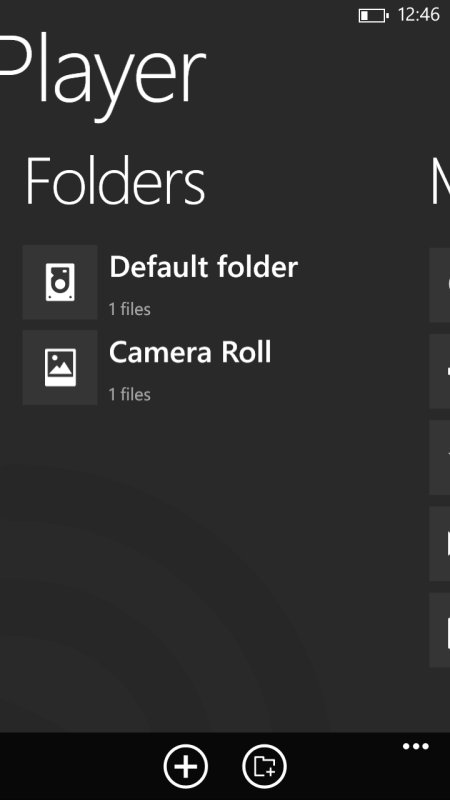
Task: Tap the Default folder drive icon
Action: [60, 282]
